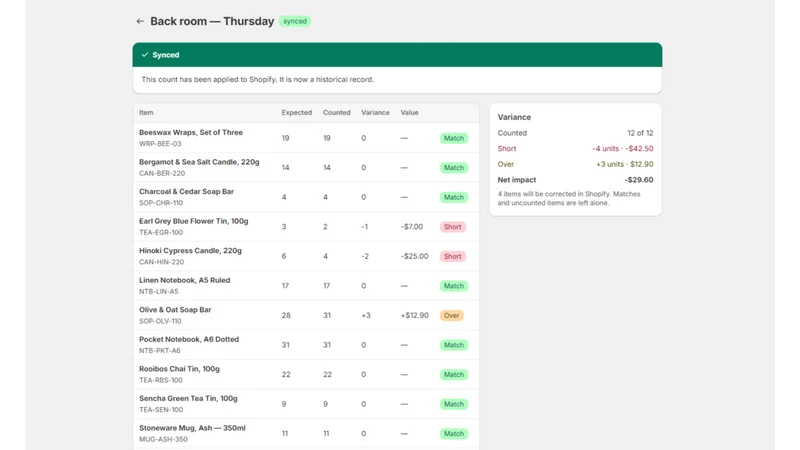Viewport: 800px width, 450px height.
Task: Open Charcoal & Cedar Soap Bar row
Action: 306,197
